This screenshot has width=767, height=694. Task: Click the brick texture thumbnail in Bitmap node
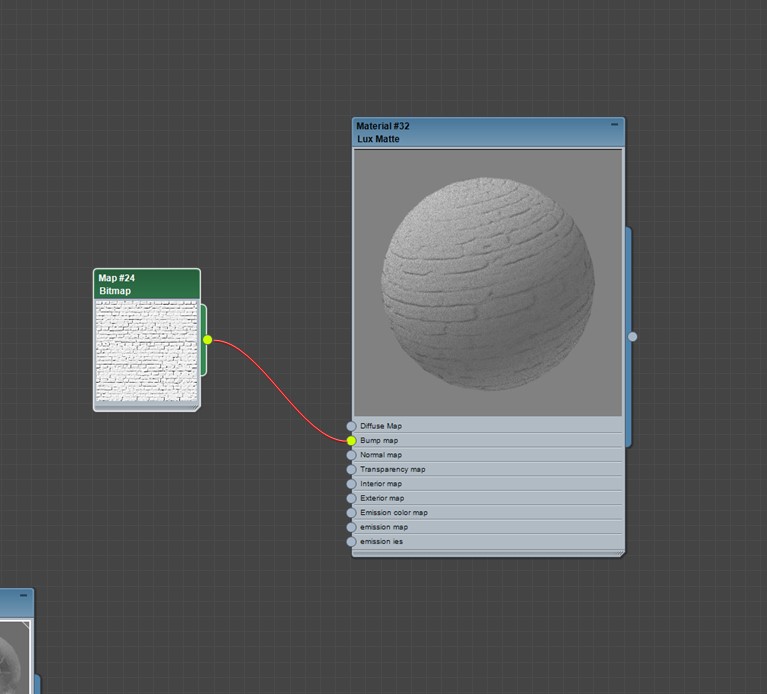(146, 351)
